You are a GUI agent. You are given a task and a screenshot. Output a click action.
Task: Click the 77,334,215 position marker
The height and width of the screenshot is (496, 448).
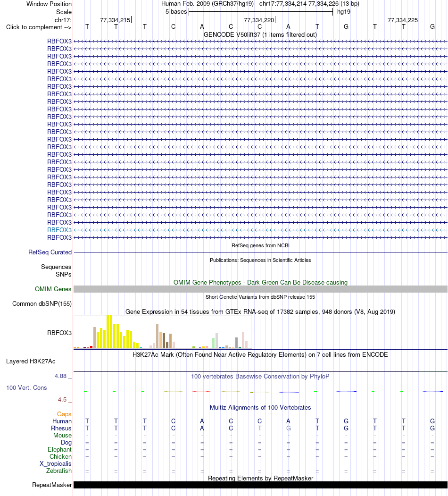pyautogui.click(x=115, y=20)
